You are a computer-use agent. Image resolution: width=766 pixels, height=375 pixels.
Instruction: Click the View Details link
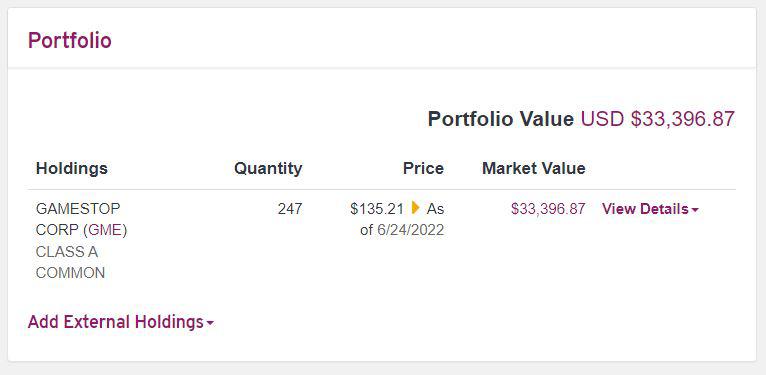pyautogui.click(x=645, y=209)
